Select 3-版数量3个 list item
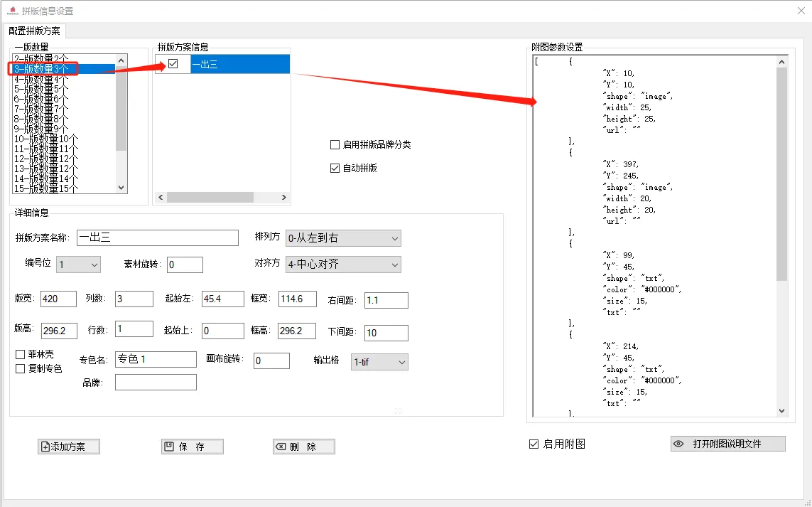812x507 pixels. [64, 69]
